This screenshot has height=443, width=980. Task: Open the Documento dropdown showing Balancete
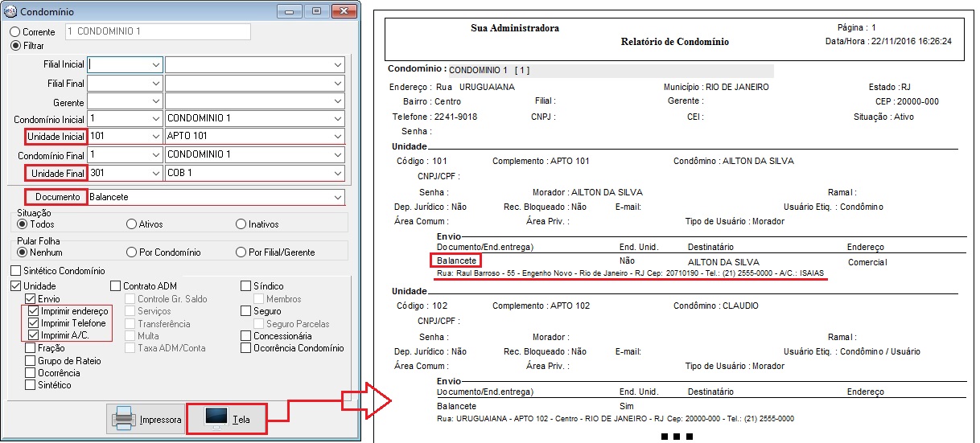pos(337,197)
